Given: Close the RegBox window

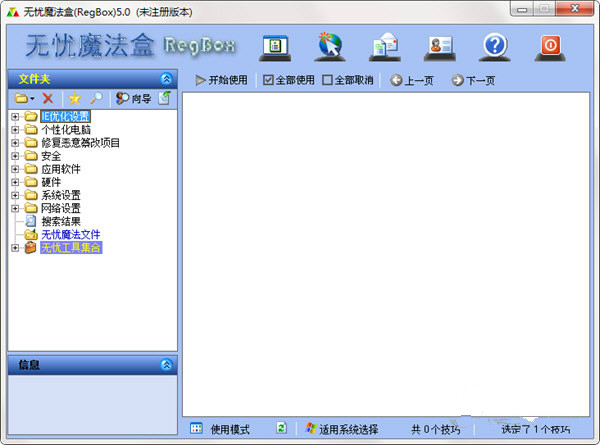Looking at the screenshot, I should point(575,9).
